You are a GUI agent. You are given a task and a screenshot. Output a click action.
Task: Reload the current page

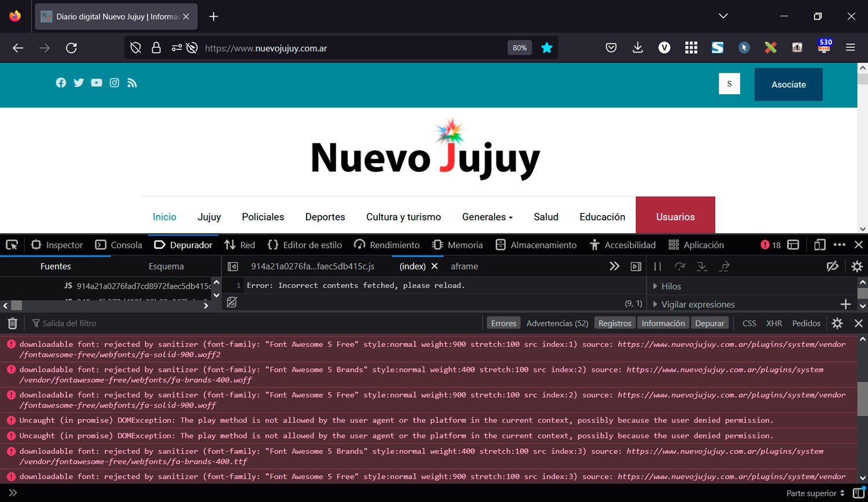[71, 48]
